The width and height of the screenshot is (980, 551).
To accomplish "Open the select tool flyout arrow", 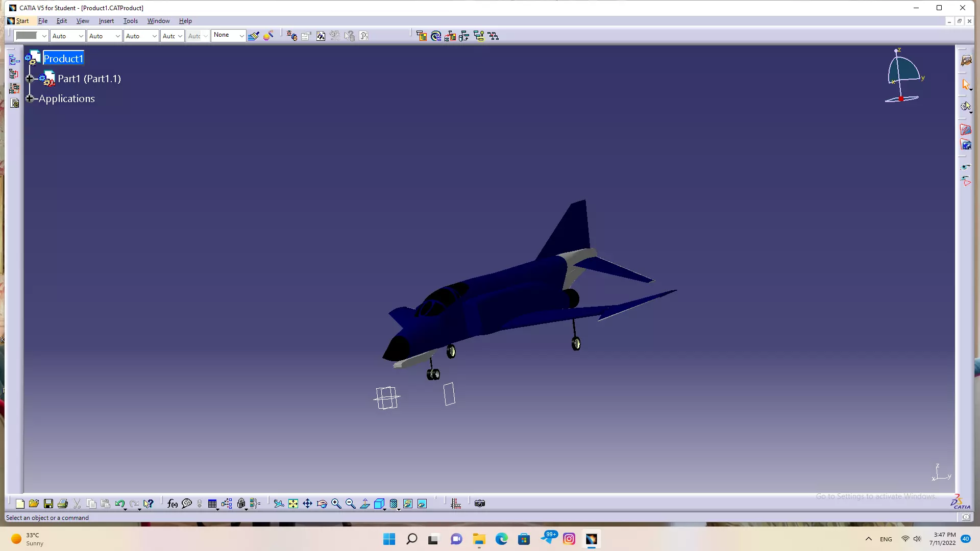I will click(971, 89).
